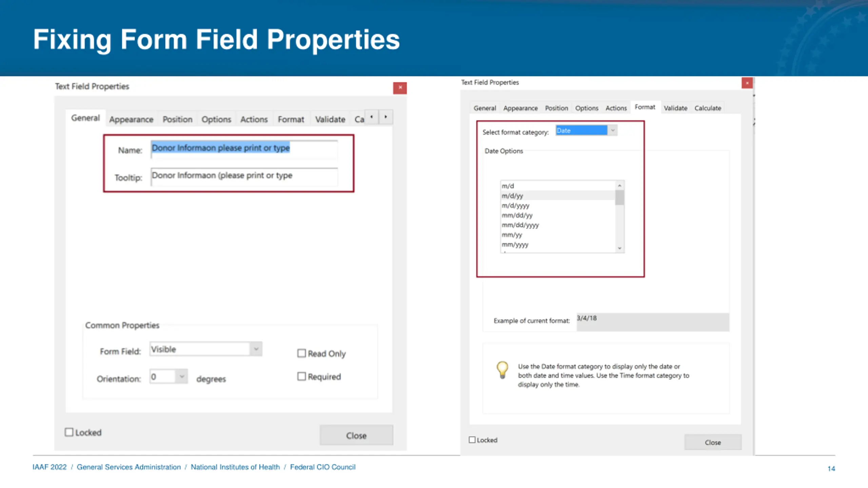
Task: Open Options tab in right dialog
Action: pyautogui.click(x=587, y=108)
